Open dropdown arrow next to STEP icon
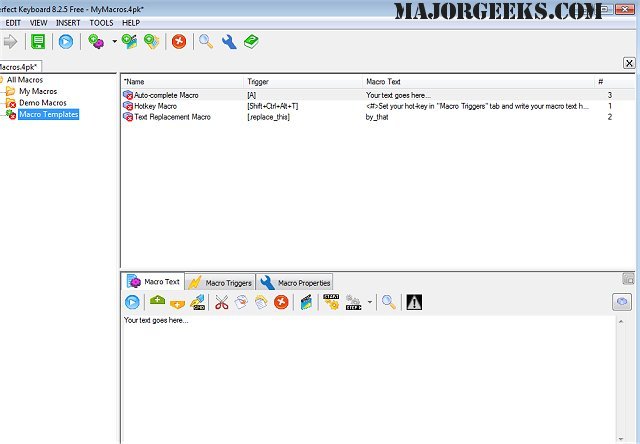Viewport: 640px width, 444px height. [370, 302]
